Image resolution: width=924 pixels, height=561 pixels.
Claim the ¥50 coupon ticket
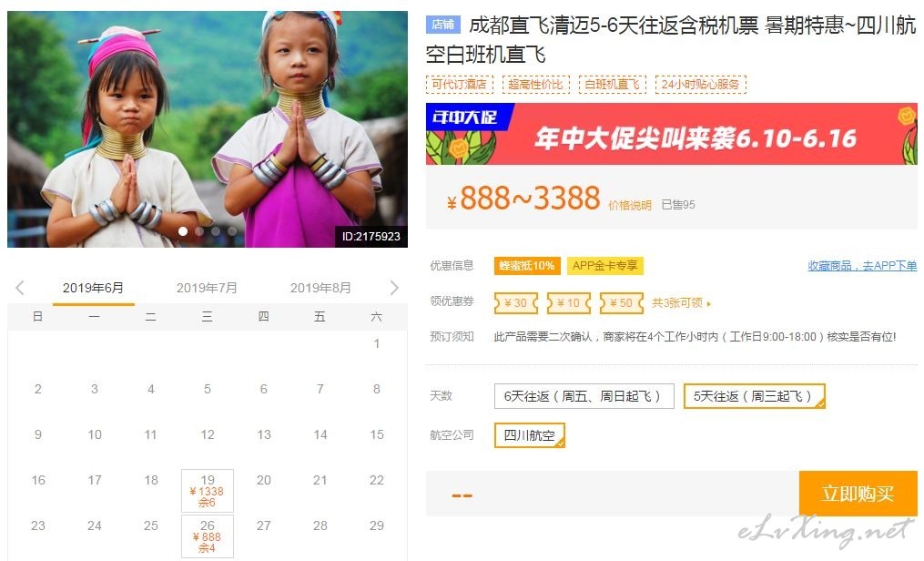click(621, 303)
